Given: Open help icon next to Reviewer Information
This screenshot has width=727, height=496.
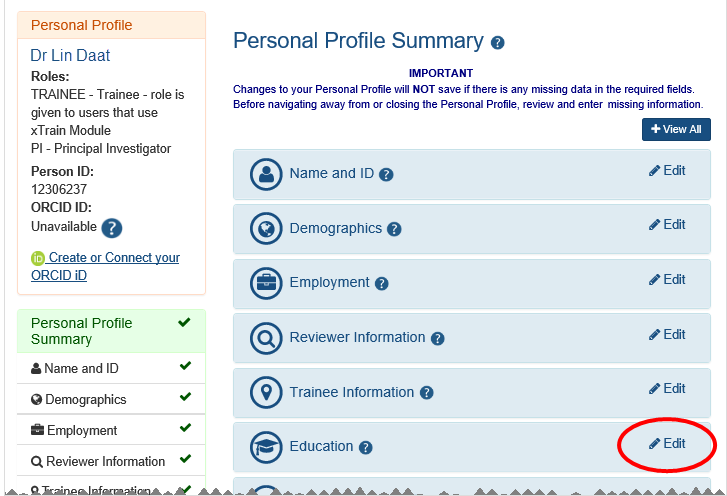Looking at the screenshot, I should (x=438, y=339).
